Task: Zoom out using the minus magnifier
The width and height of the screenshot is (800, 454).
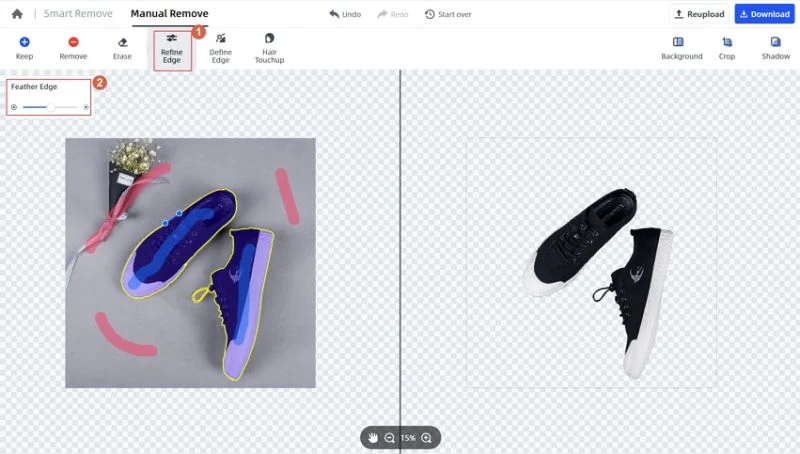Action: coord(389,438)
